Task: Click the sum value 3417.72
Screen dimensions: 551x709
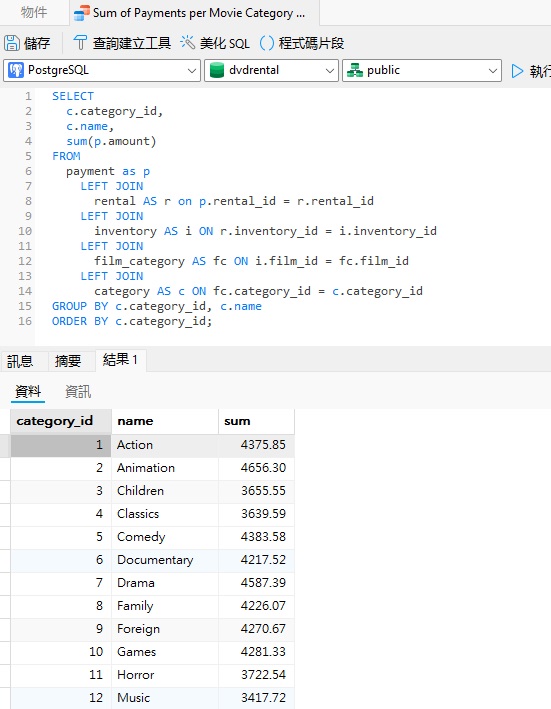Action: tap(256, 698)
